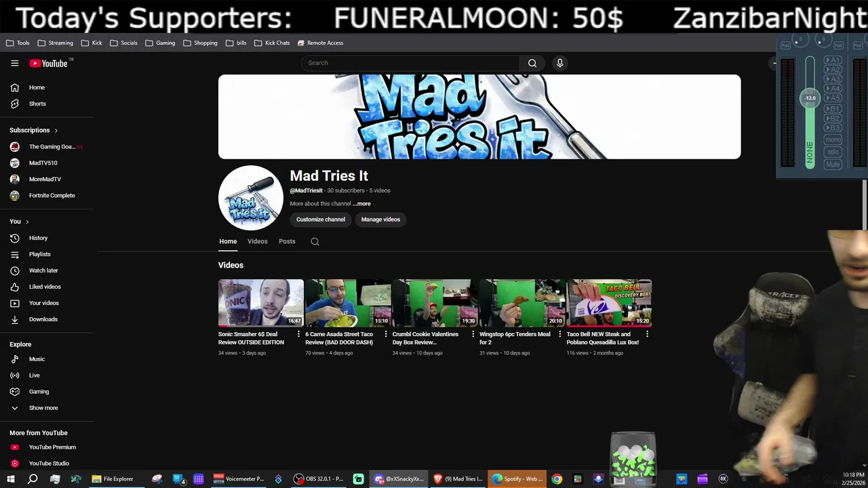
Task: Toggle A2 output in Voicemeeter strip
Action: tap(833, 70)
